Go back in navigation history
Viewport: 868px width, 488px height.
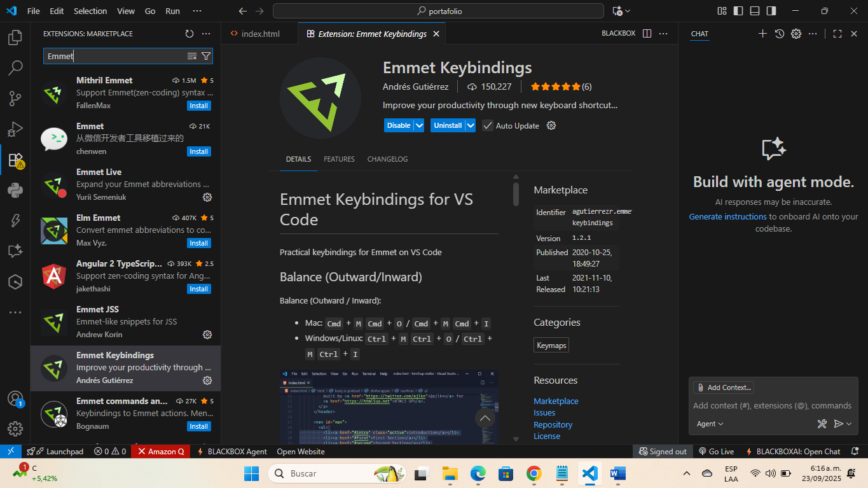coord(242,11)
